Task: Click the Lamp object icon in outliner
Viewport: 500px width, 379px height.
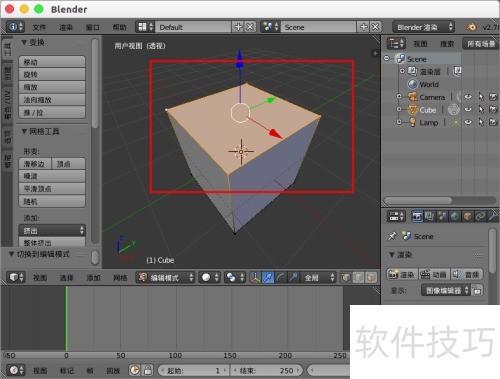Action: coord(413,122)
